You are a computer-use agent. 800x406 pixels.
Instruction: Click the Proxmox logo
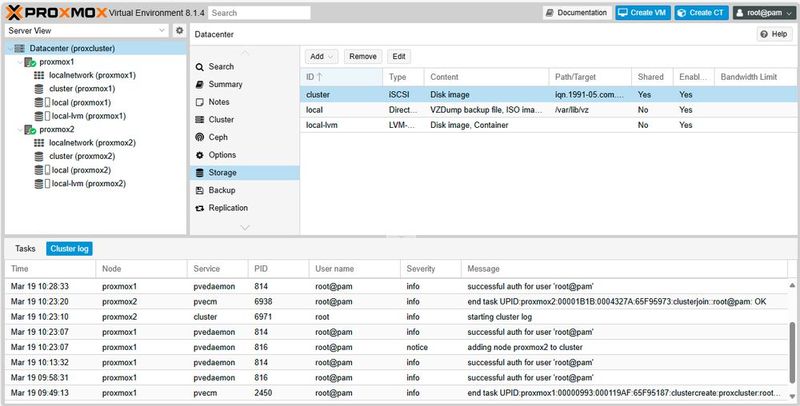[57, 12]
